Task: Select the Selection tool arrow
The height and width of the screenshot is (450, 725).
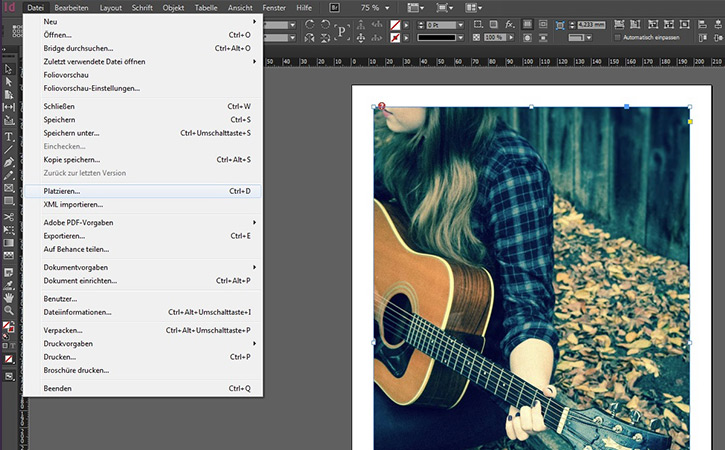Action: pyautogui.click(x=8, y=69)
